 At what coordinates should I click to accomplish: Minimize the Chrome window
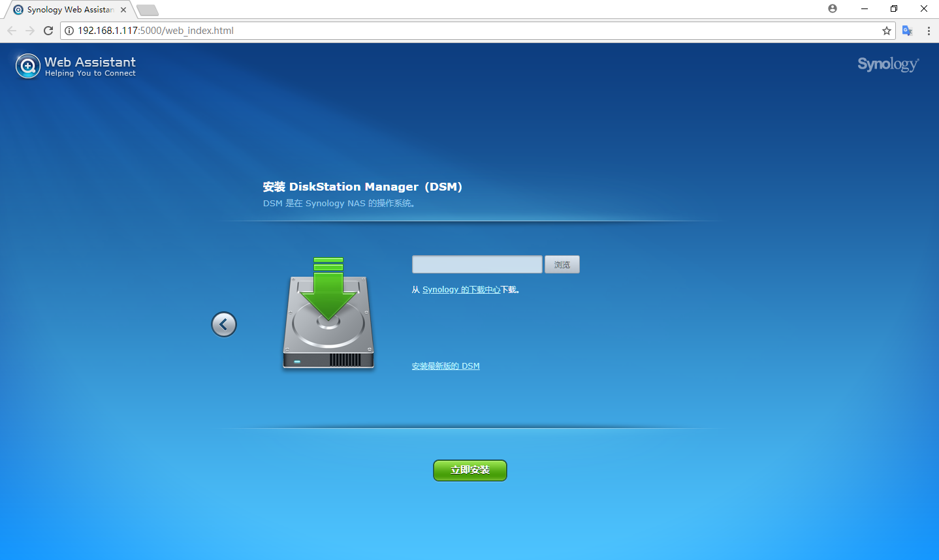pos(864,8)
